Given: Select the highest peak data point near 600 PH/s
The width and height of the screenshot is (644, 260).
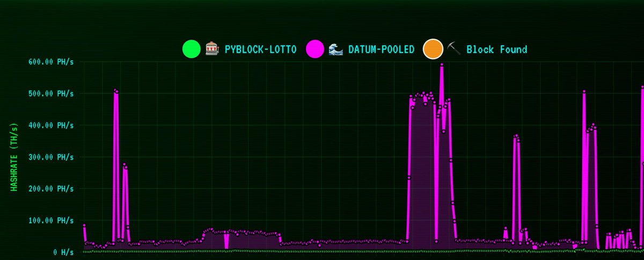Looking at the screenshot, I should pos(442,65).
